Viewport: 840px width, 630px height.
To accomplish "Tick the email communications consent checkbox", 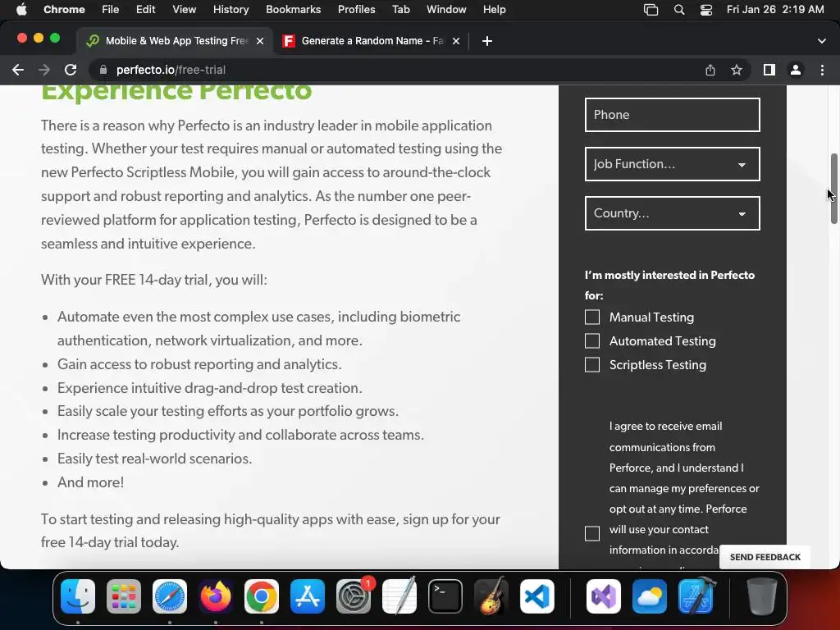I will (592, 533).
